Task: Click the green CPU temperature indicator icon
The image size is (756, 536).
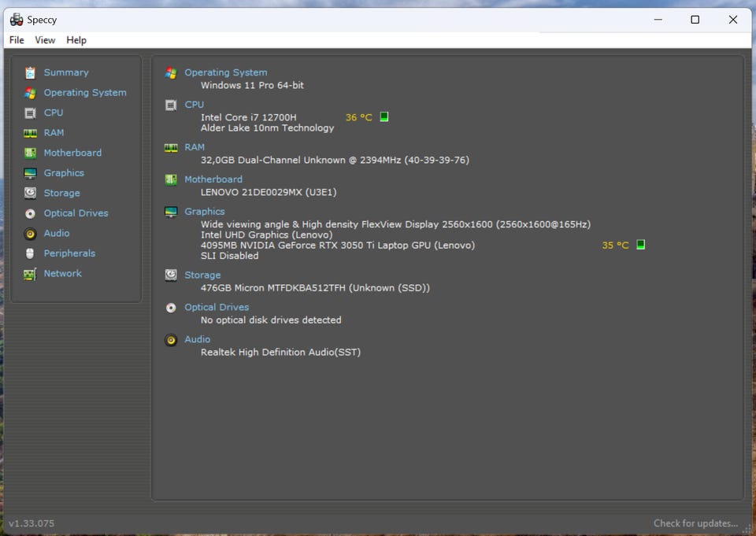Action: coord(384,116)
